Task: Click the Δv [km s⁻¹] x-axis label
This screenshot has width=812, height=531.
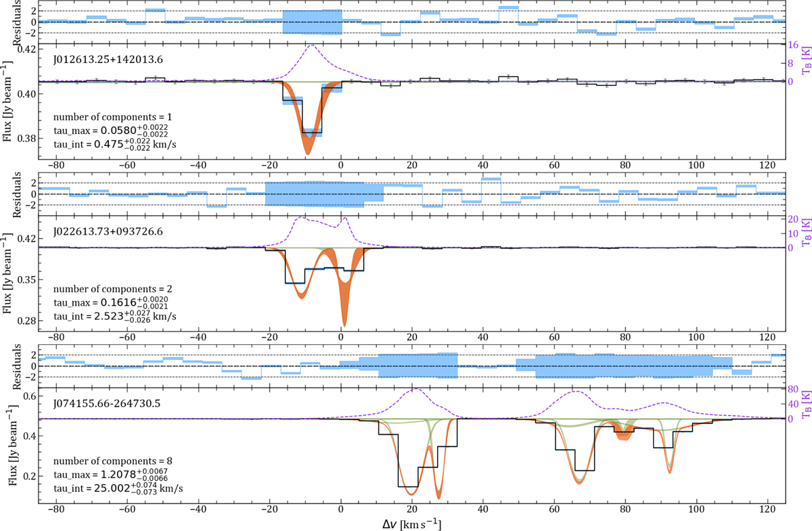Action: point(411,524)
